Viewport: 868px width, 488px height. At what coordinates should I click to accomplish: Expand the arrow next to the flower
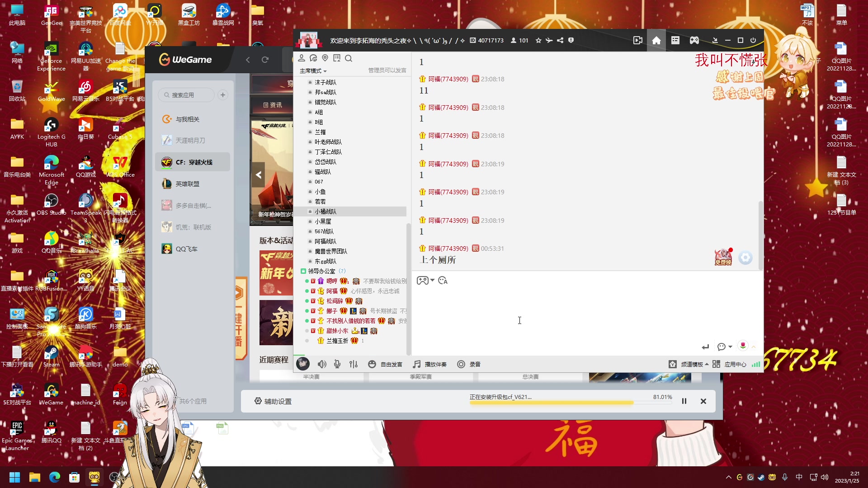click(x=754, y=347)
